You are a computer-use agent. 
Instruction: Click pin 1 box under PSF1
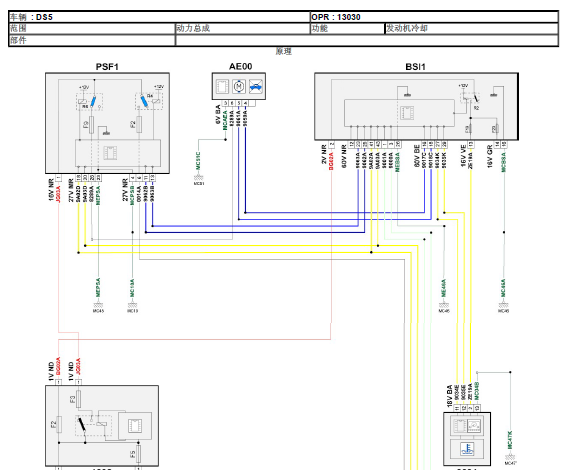coord(58,178)
